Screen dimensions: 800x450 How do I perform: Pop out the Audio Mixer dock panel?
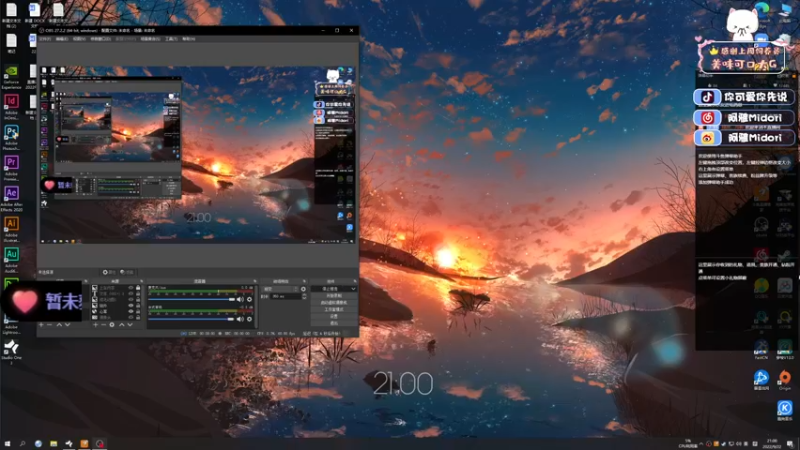click(x=255, y=281)
